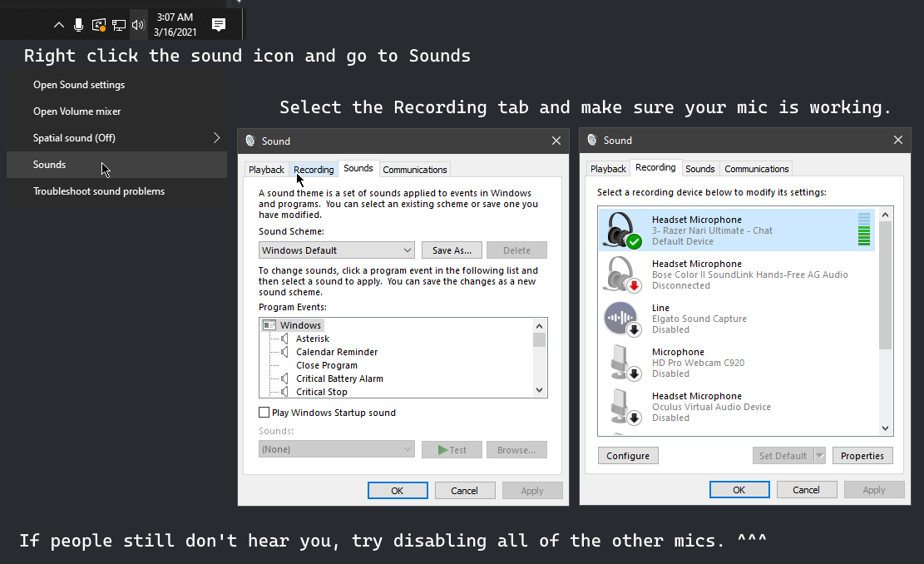Enable Play Windows Startup sound checkbox
This screenshot has width=924, height=564.
pos(264,413)
